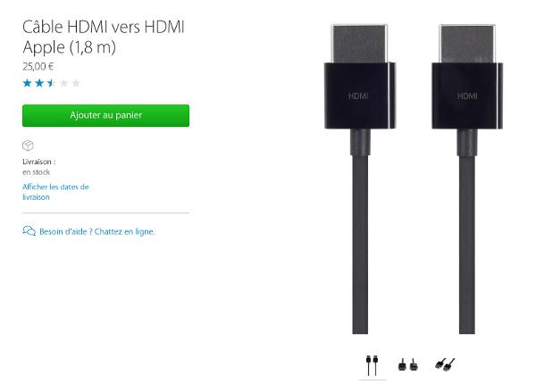Open Afficher les dates de livraison link

(x=55, y=192)
